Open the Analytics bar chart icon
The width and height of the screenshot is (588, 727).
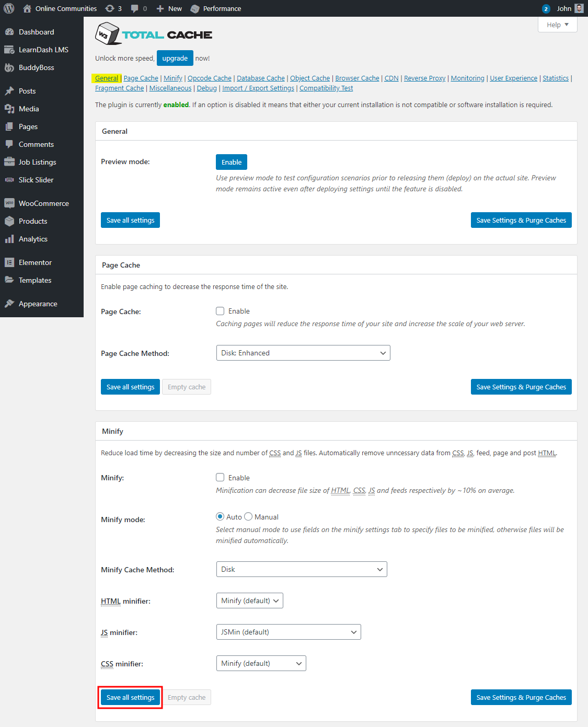[x=9, y=239]
